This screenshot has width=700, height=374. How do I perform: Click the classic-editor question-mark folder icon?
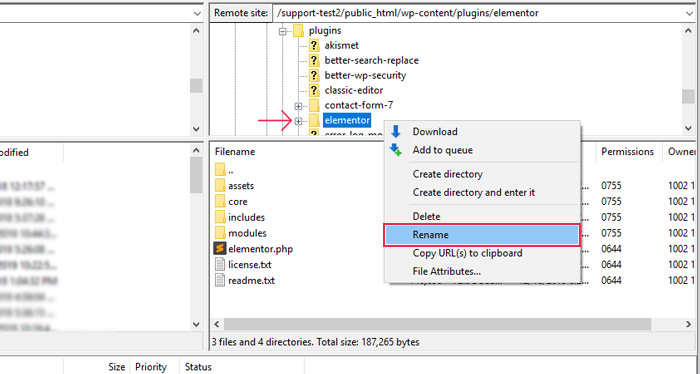pyautogui.click(x=314, y=90)
